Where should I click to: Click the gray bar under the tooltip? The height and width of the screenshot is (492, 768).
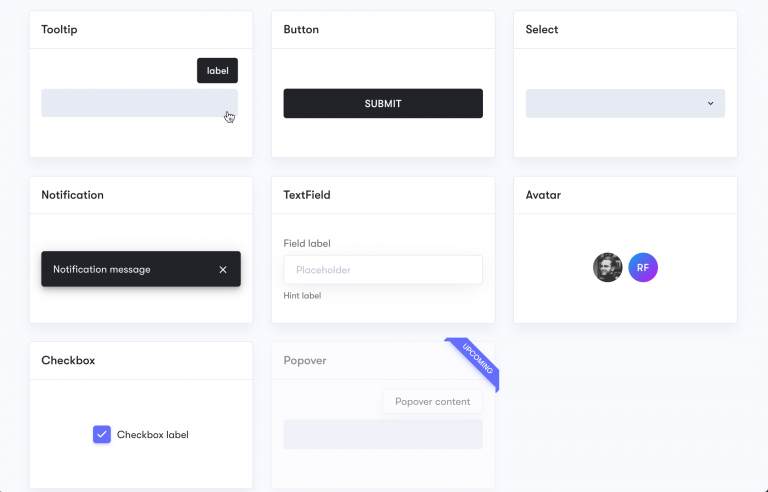click(140, 103)
